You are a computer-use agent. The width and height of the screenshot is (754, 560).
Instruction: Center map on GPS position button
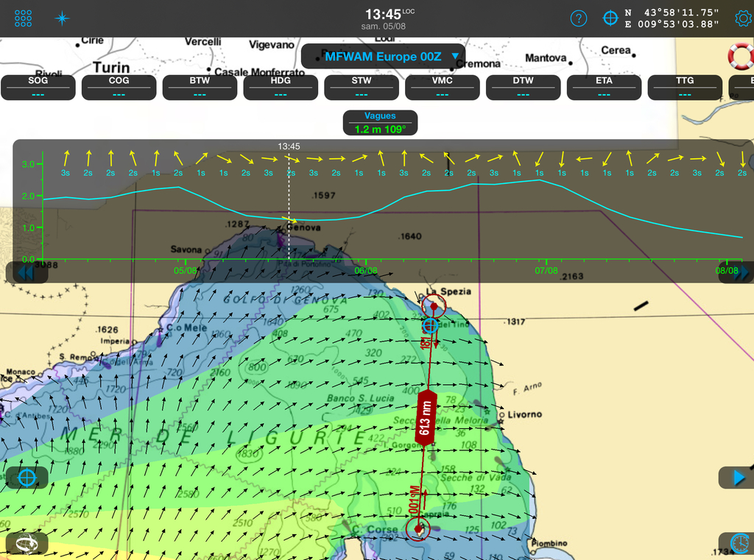(27, 478)
